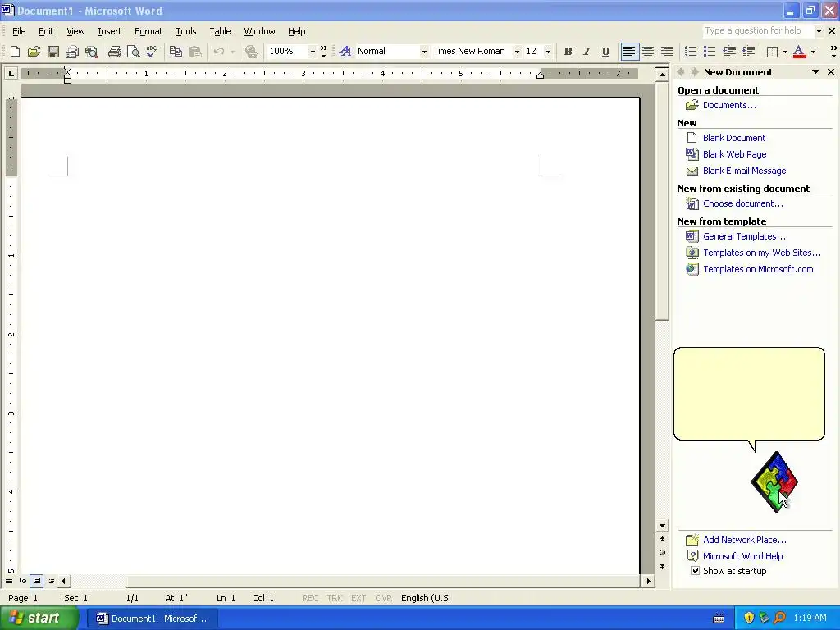Toggle REC macro recording in status bar
The width and height of the screenshot is (840, 630).
click(310, 598)
